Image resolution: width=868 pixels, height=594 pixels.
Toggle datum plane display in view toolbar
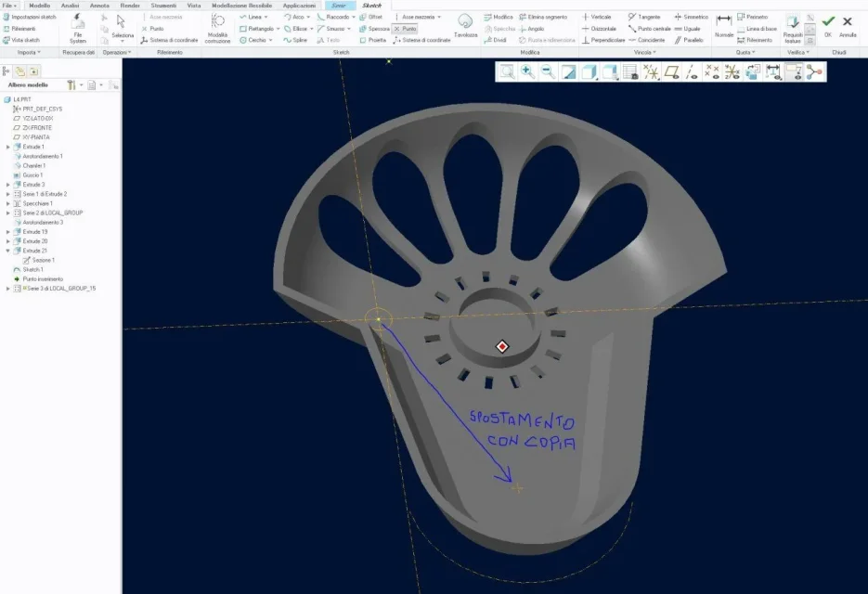click(x=671, y=72)
